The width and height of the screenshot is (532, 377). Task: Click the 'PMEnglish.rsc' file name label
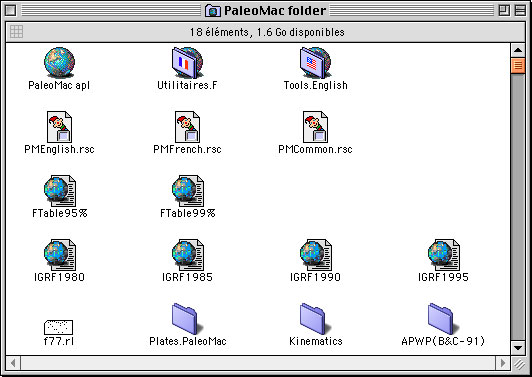(59, 149)
